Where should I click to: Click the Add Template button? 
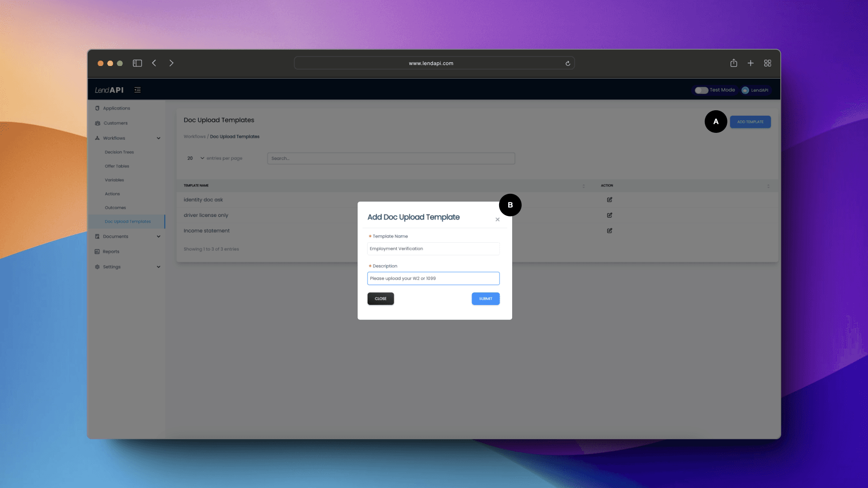click(x=750, y=122)
